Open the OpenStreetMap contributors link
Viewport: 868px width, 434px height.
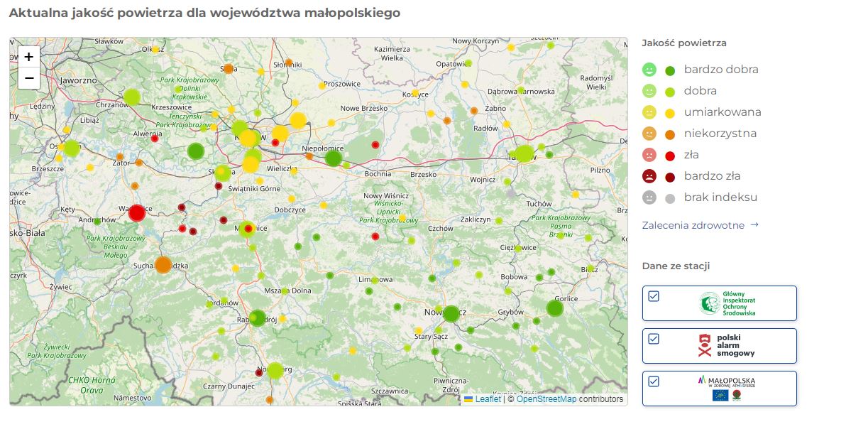coord(546,399)
